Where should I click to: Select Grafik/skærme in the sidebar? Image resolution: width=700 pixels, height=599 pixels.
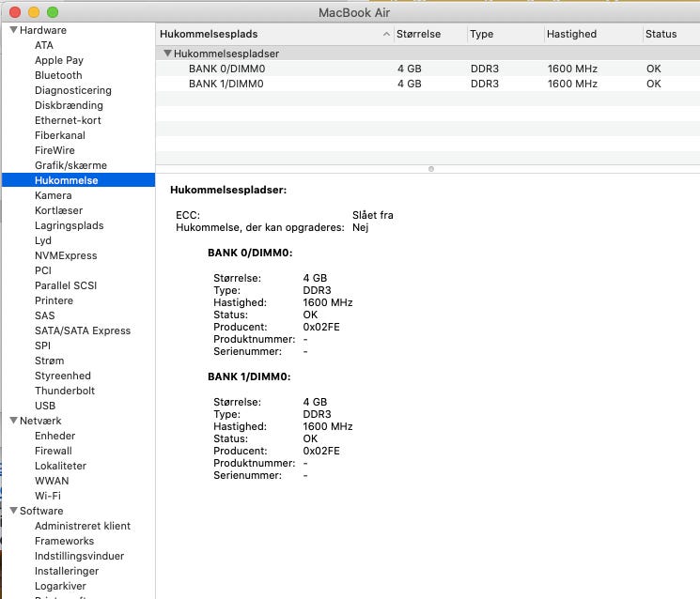click(x=70, y=165)
